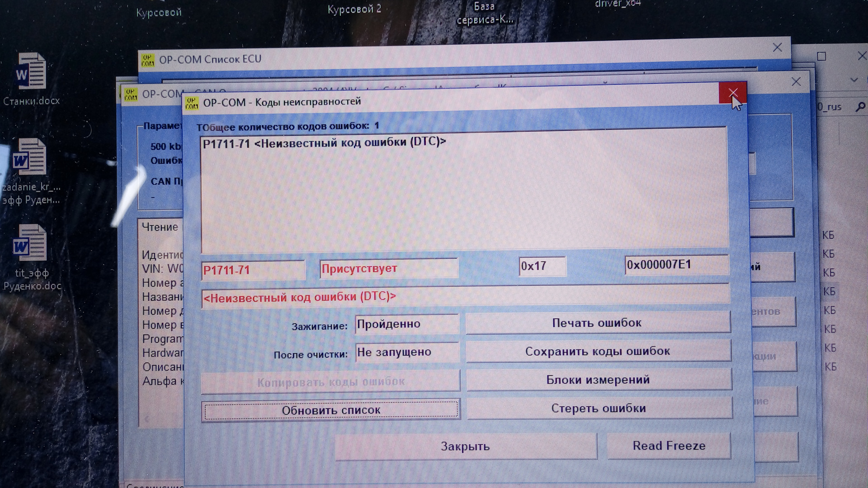This screenshot has width=868, height=488.
Task: Click the Read Freeze button
Action: [669, 445]
